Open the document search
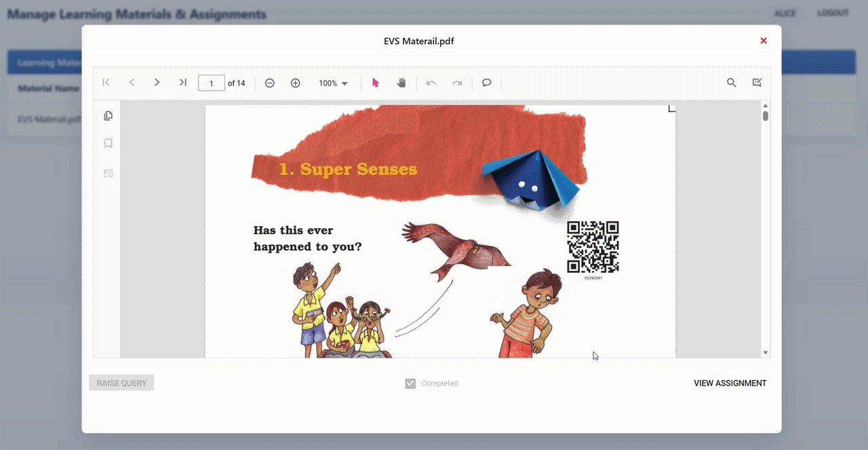868x450 pixels. (731, 82)
